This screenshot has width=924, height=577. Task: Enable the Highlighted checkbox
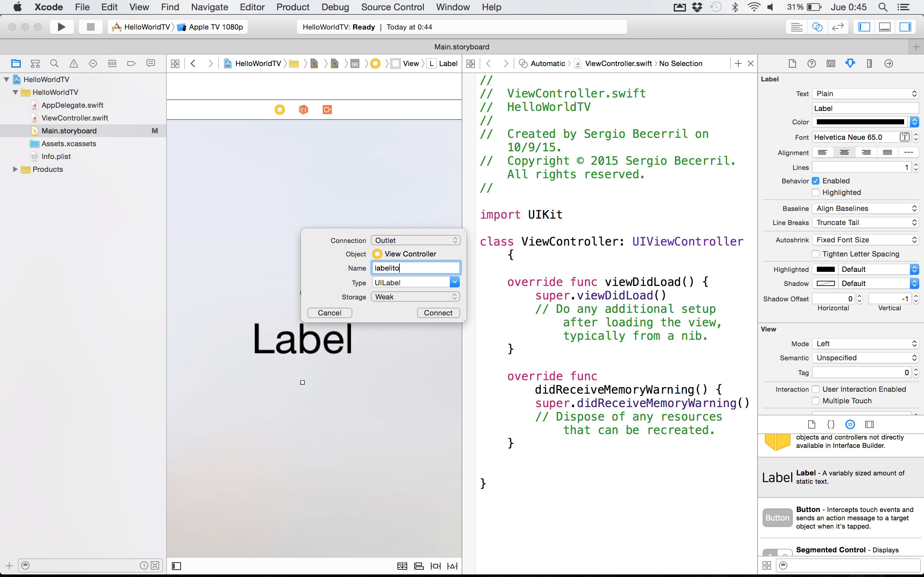[x=816, y=192]
